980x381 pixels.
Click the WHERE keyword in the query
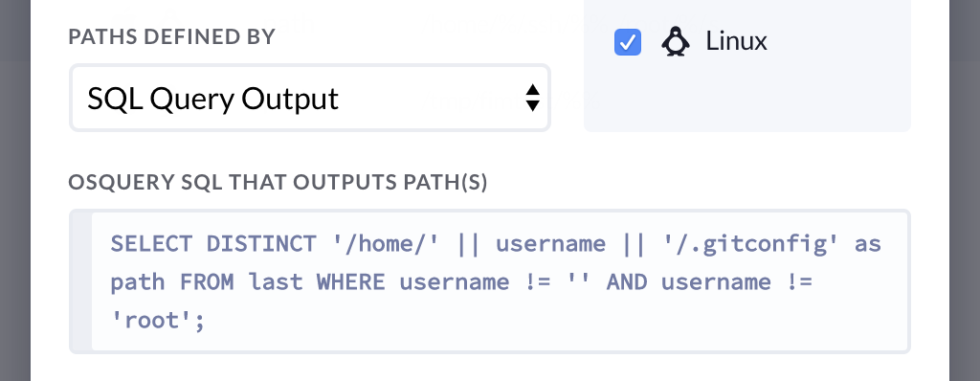[x=350, y=282]
